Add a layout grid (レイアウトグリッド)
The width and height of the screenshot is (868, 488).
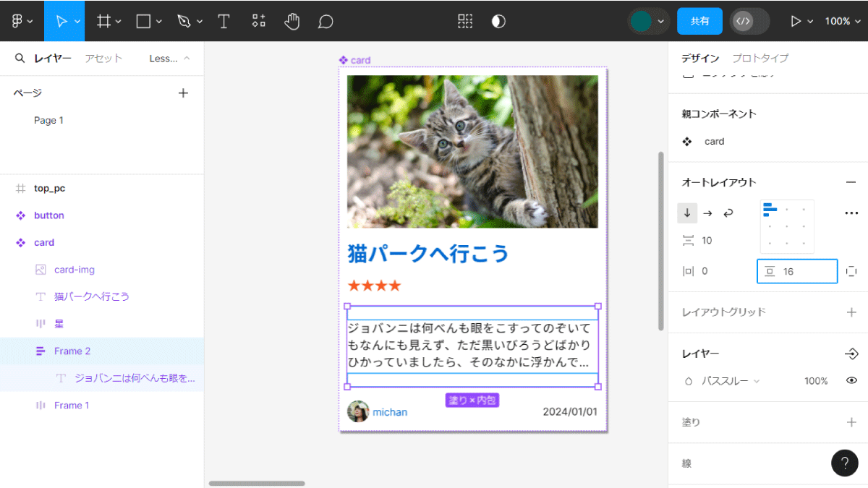coord(851,312)
